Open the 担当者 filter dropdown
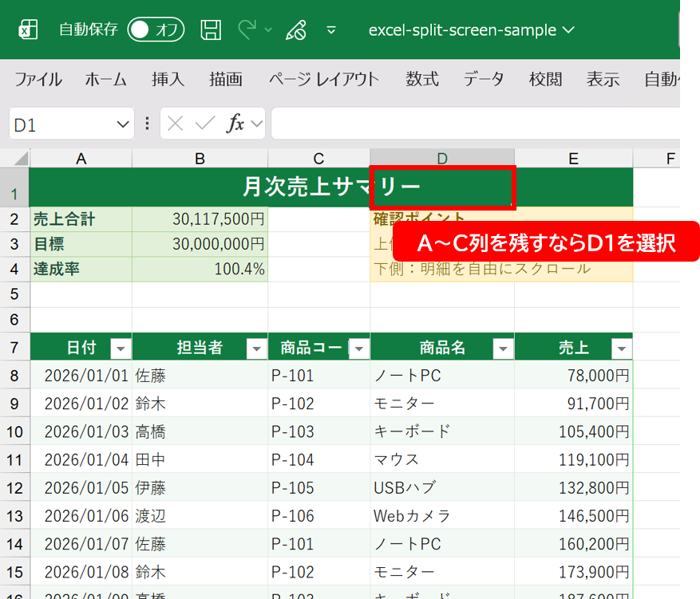The image size is (700, 599). 257,349
